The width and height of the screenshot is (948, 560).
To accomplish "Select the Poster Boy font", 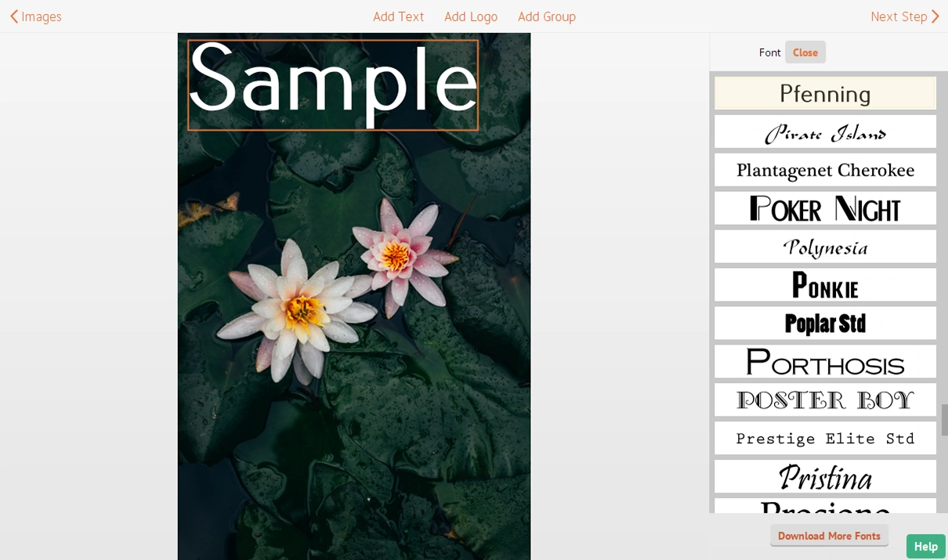I will point(825,400).
